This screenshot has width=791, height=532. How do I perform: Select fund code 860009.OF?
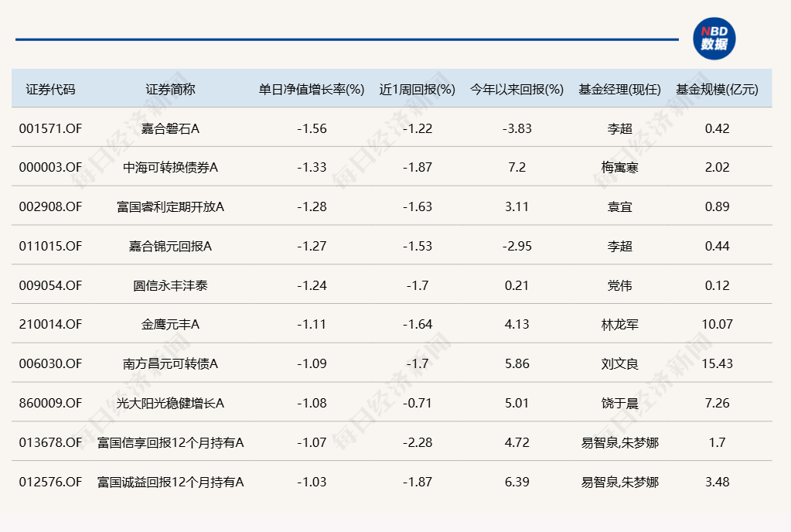50,403
